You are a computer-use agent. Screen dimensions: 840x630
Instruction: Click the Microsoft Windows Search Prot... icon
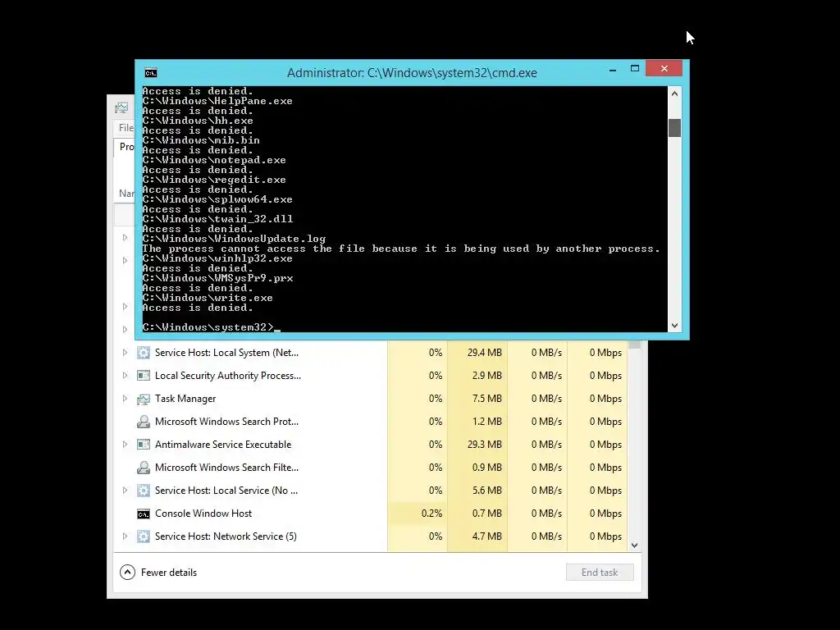tap(143, 422)
